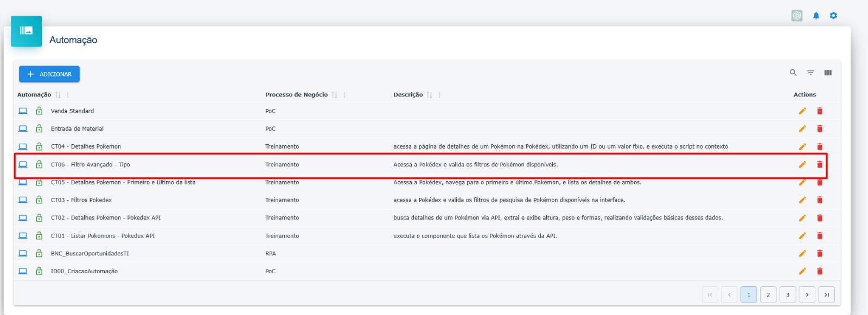Delete CT01 - Listar Pokemons row
This screenshot has width=868, height=315.
820,236
